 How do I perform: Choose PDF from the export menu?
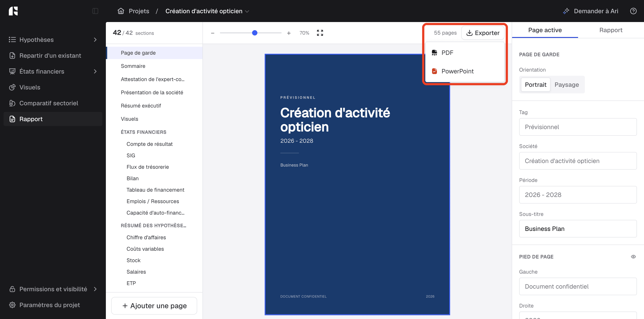click(x=465, y=53)
